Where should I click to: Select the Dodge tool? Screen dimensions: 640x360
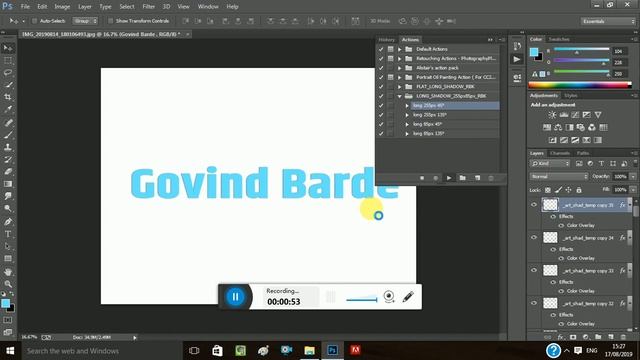[8, 208]
